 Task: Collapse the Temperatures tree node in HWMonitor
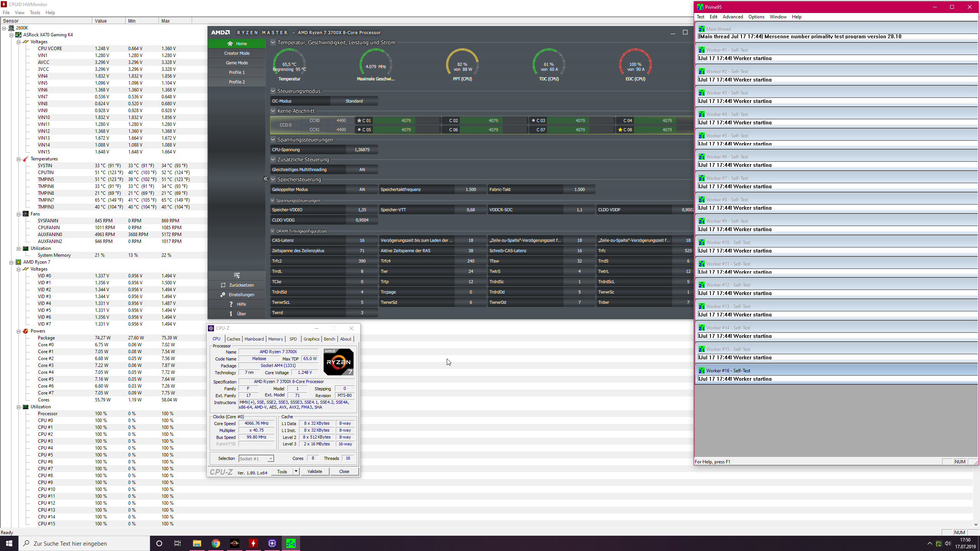[x=18, y=159]
